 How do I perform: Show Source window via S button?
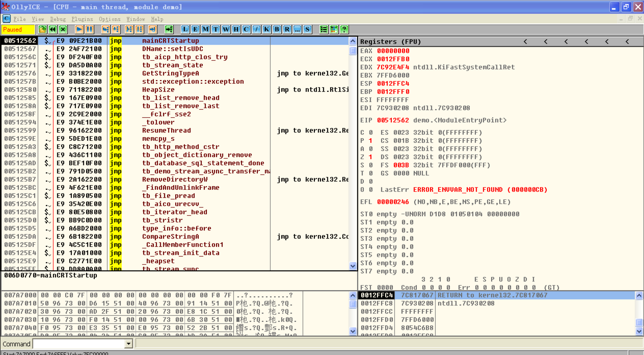click(x=308, y=30)
